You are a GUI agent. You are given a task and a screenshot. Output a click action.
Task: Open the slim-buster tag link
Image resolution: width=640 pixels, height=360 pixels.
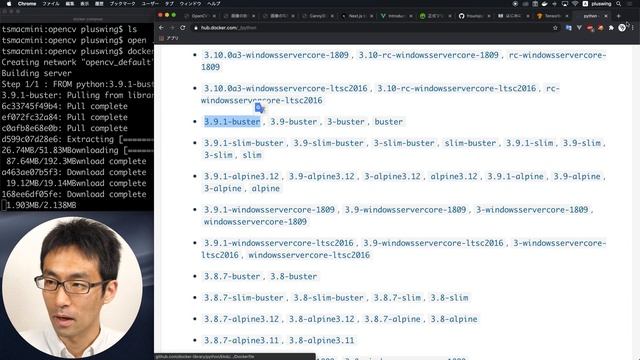point(470,143)
